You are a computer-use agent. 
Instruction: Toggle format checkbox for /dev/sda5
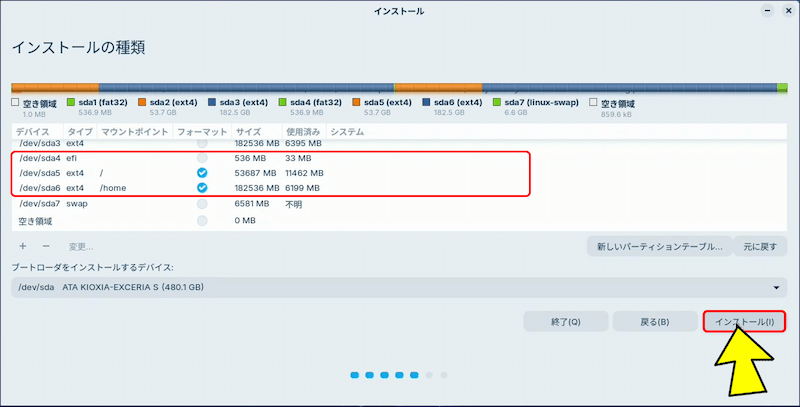(x=202, y=173)
